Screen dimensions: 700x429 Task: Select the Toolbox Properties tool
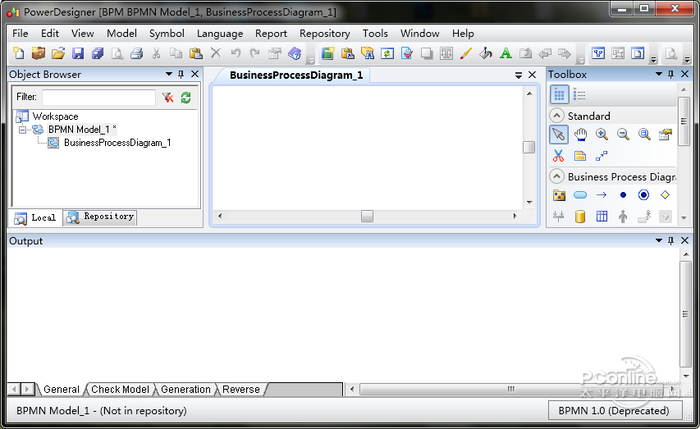pyautogui.click(x=665, y=134)
